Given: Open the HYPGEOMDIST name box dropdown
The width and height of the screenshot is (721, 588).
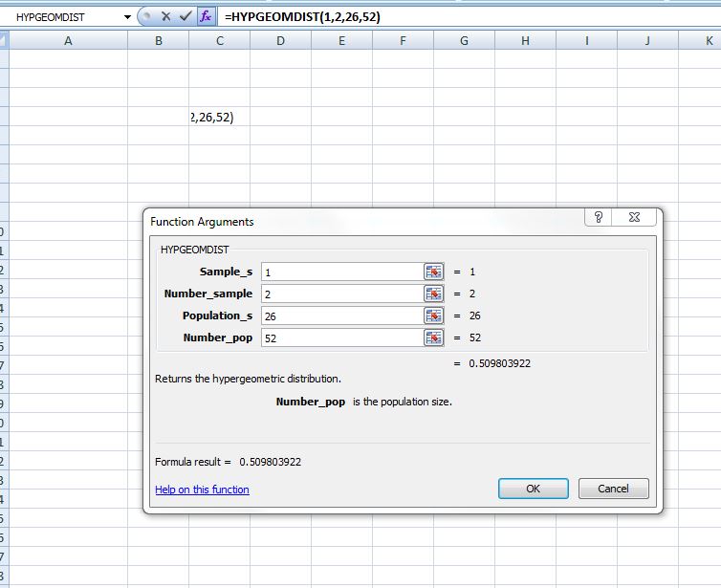Looking at the screenshot, I should [x=128, y=17].
